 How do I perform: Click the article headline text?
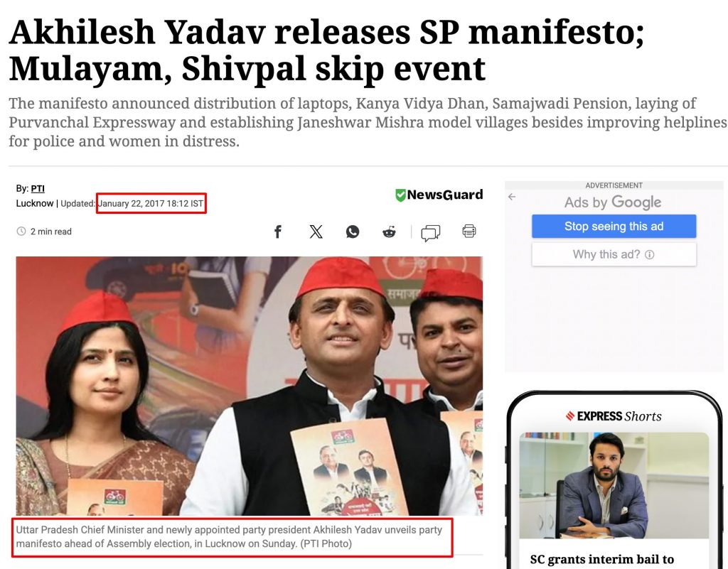pyautogui.click(x=326, y=50)
